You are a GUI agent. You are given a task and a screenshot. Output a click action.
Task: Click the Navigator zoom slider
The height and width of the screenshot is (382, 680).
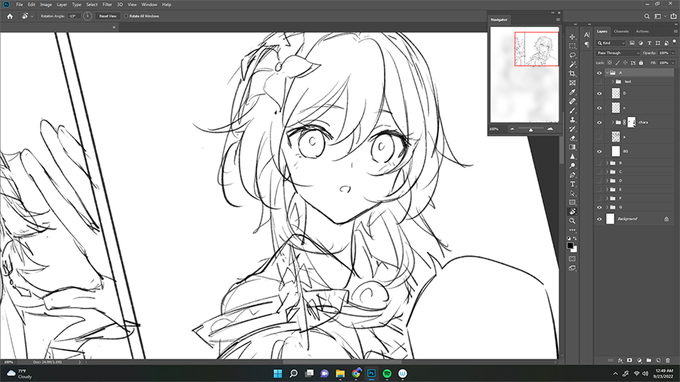tap(531, 129)
